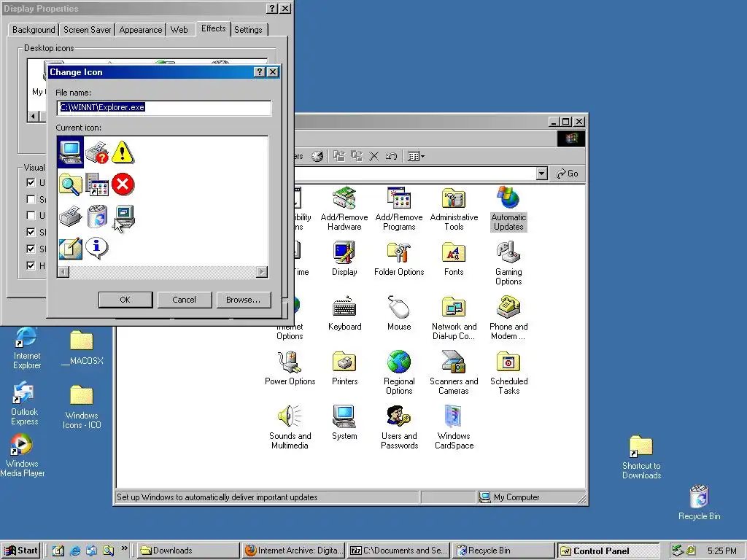Open Add/Remove Programs in Control Panel
747x560 pixels.
(x=399, y=209)
